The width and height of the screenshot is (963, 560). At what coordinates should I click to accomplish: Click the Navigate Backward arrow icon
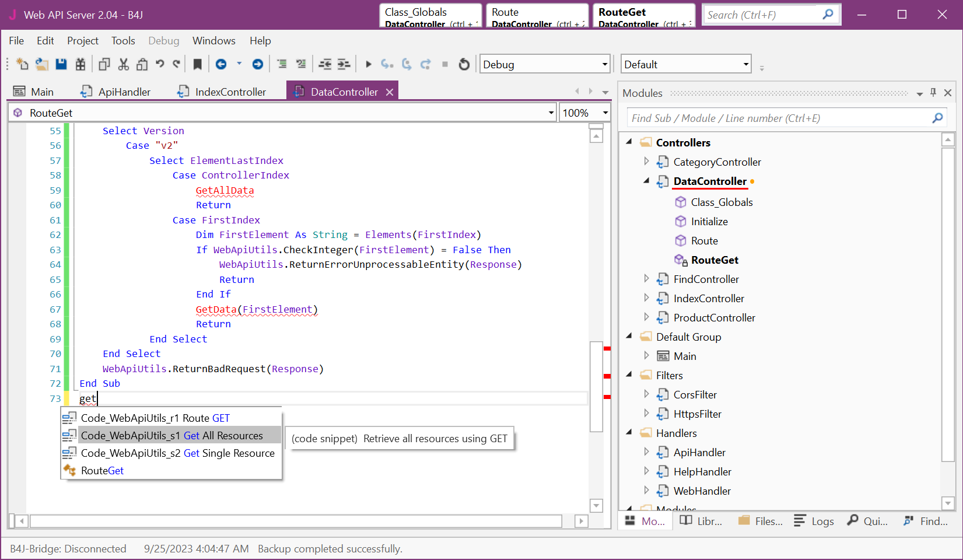tap(221, 64)
